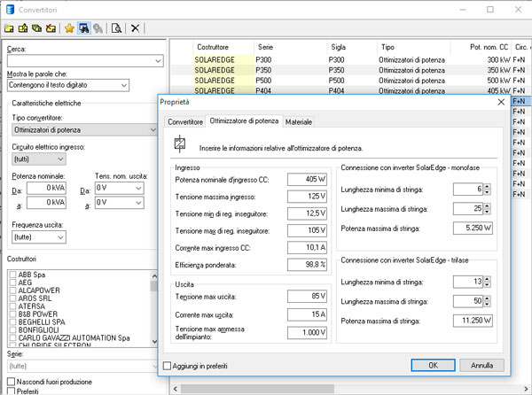This screenshot has width=532, height=395.
Task: Click monofase Potenza massima di stringa field
Action: [x=473, y=228]
